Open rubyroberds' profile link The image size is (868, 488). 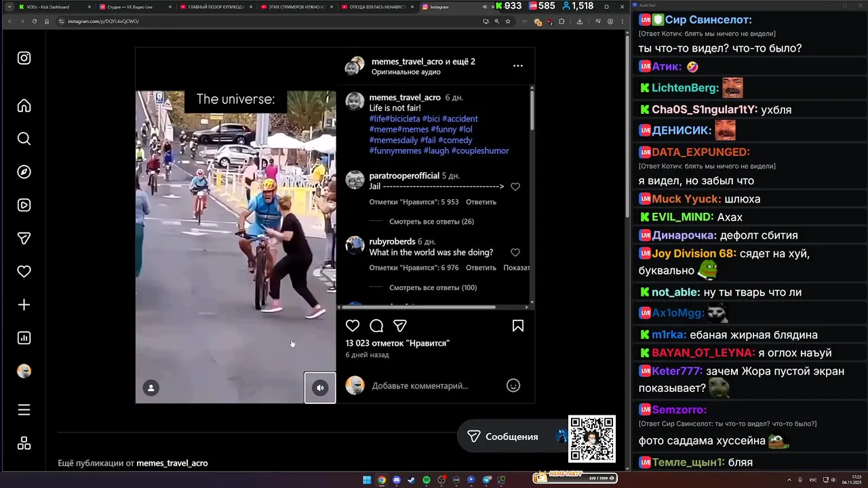(392, 241)
